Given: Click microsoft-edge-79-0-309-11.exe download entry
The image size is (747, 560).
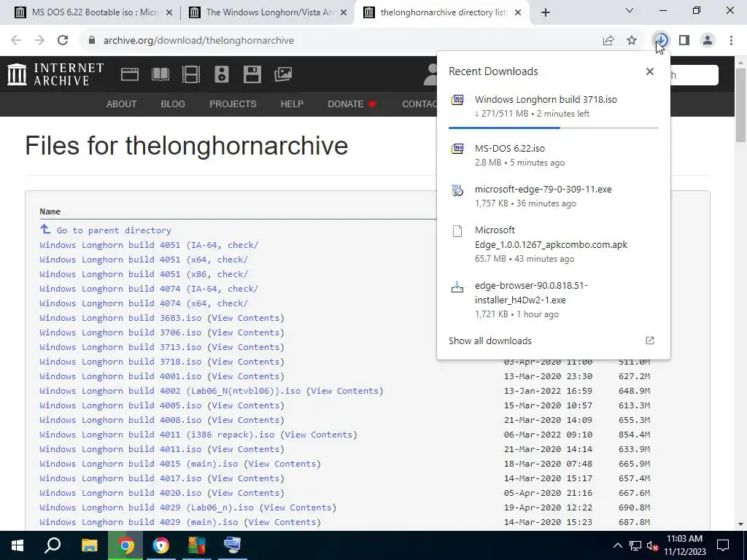Looking at the screenshot, I should (x=553, y=195).
